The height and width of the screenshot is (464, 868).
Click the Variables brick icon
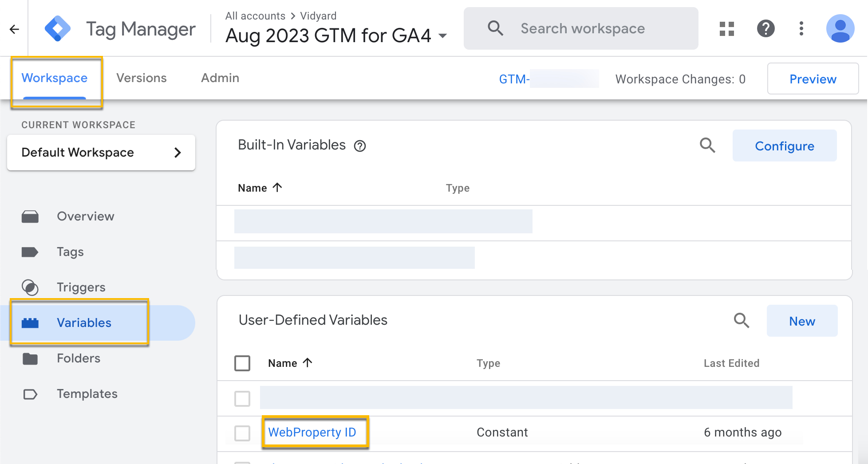coord(30,323)
